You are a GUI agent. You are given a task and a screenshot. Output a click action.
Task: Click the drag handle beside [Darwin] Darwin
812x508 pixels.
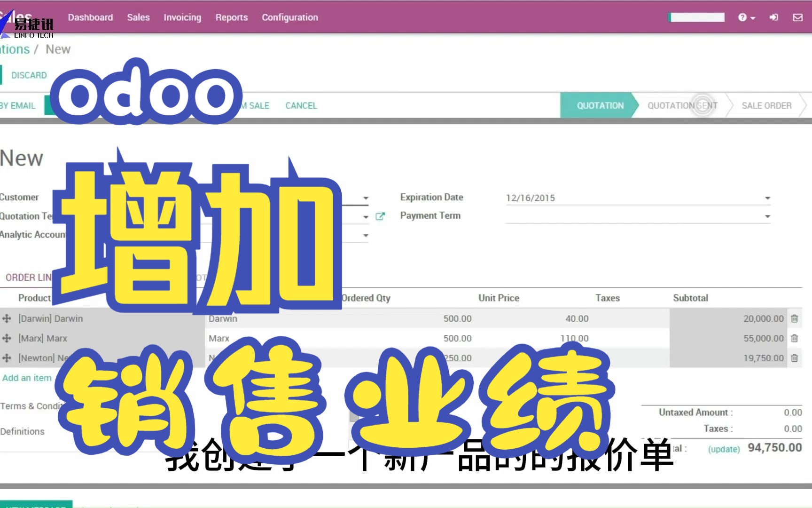(7, 318)
